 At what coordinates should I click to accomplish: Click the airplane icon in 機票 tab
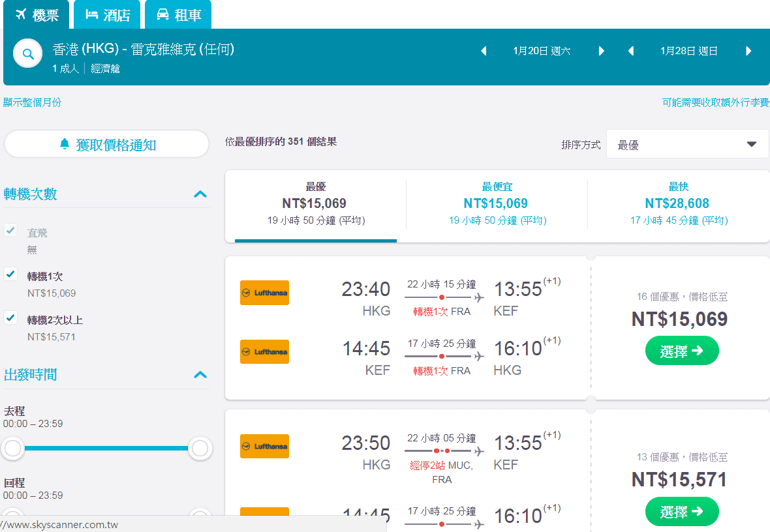coord(21,14)
